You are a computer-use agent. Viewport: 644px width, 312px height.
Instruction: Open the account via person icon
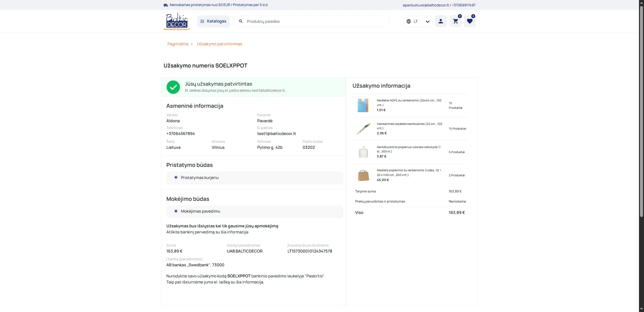(440, 21)
